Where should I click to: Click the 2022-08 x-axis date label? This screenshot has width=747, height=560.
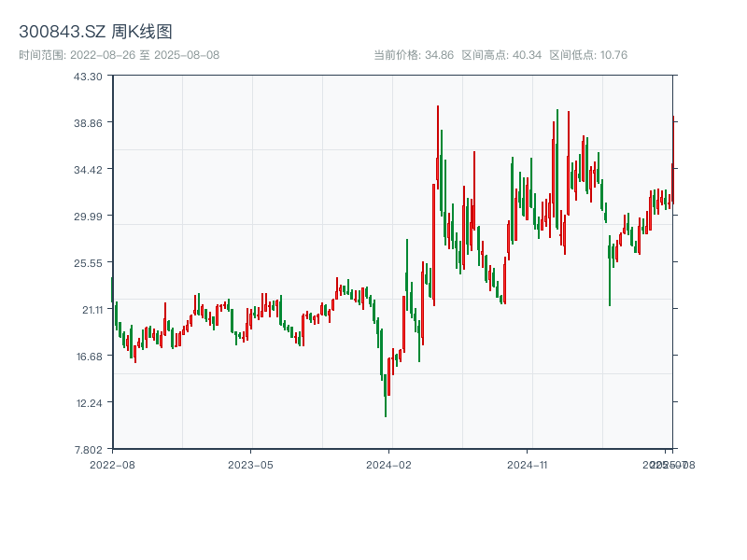[x=112, y=464]
